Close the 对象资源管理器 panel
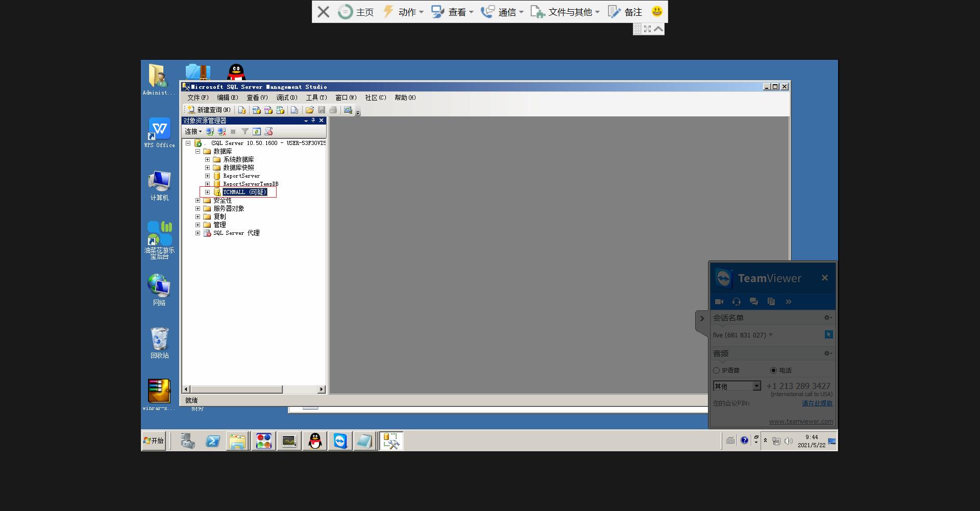This screenshot has width=980, height=511. coord(321,120)
